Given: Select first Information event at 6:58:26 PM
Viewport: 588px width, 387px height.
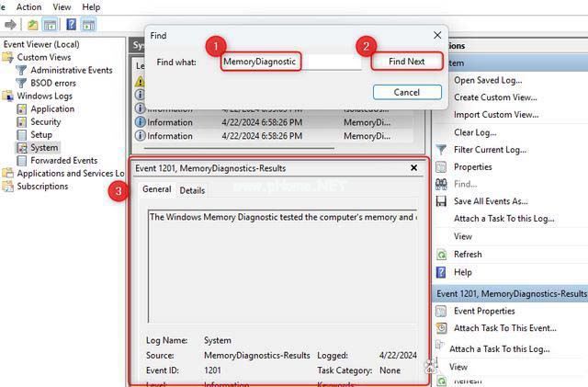Looking at the screenshot, I should tap(274, 122).
